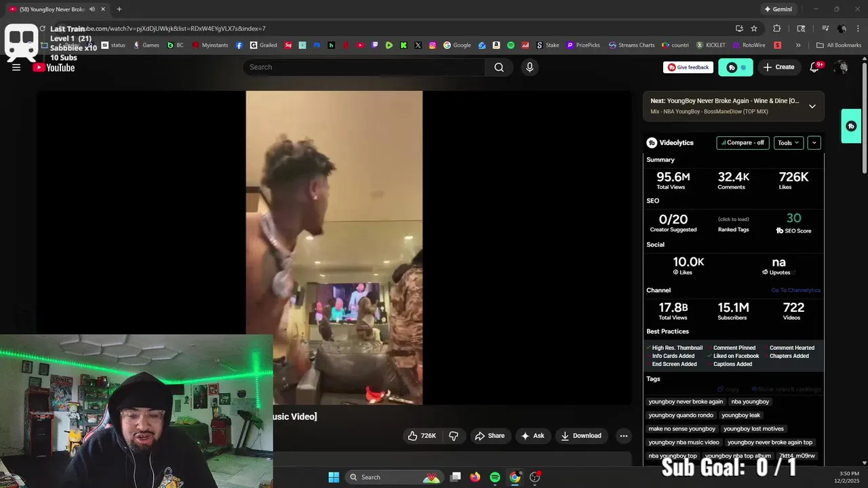The height and width of the screenshot is (488, 868).
Task: Follow the Go To Channelytics link
Action: 795,290
